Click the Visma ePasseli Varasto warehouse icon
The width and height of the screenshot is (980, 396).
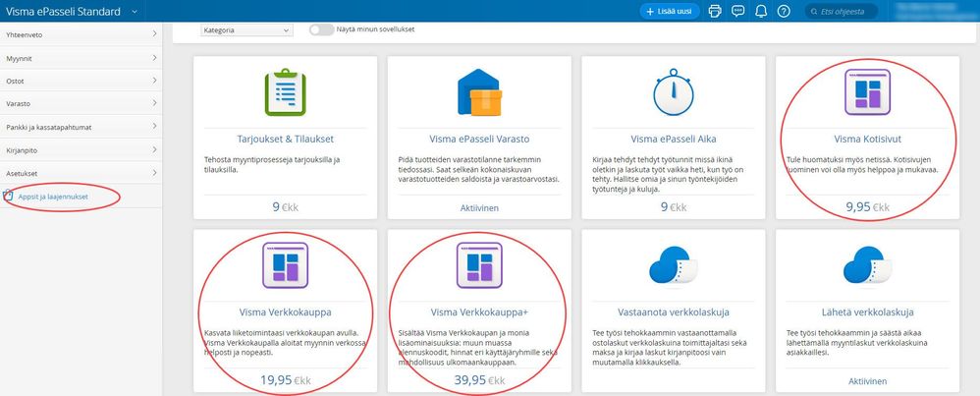pyautogui.click(x=479, y=92)
